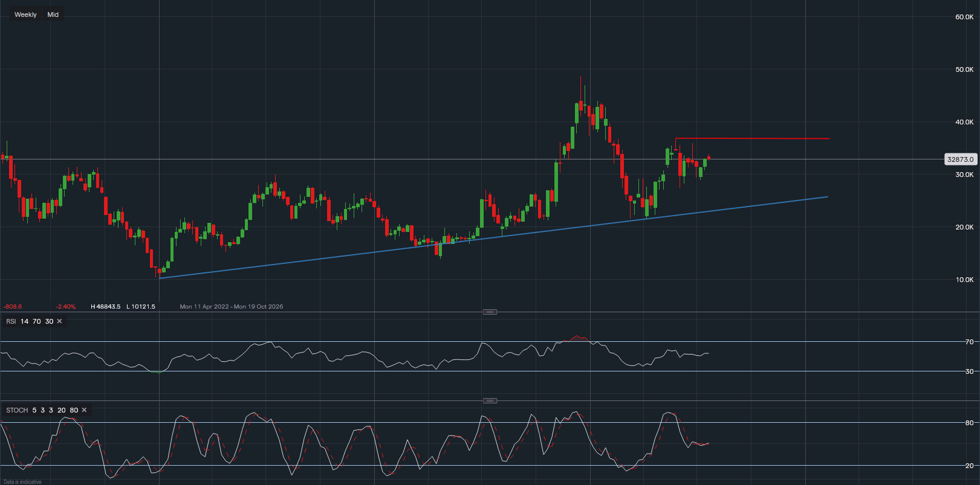Image resolution: width=980 pixels, height=485 pixels.
Task: Open the Mid price type selector
Action: click(53, 14)
